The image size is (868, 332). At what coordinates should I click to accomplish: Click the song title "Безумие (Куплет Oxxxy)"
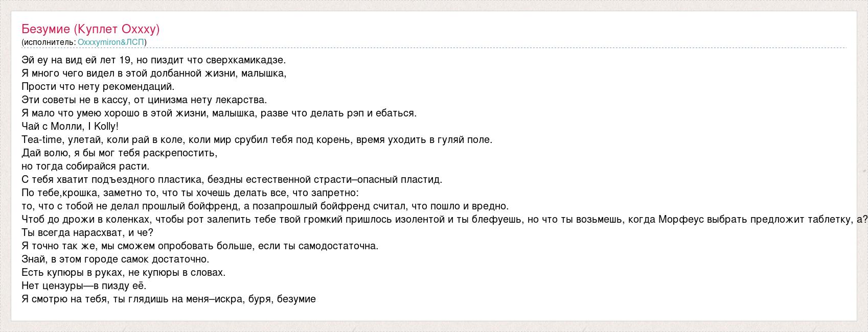(90, 29)
